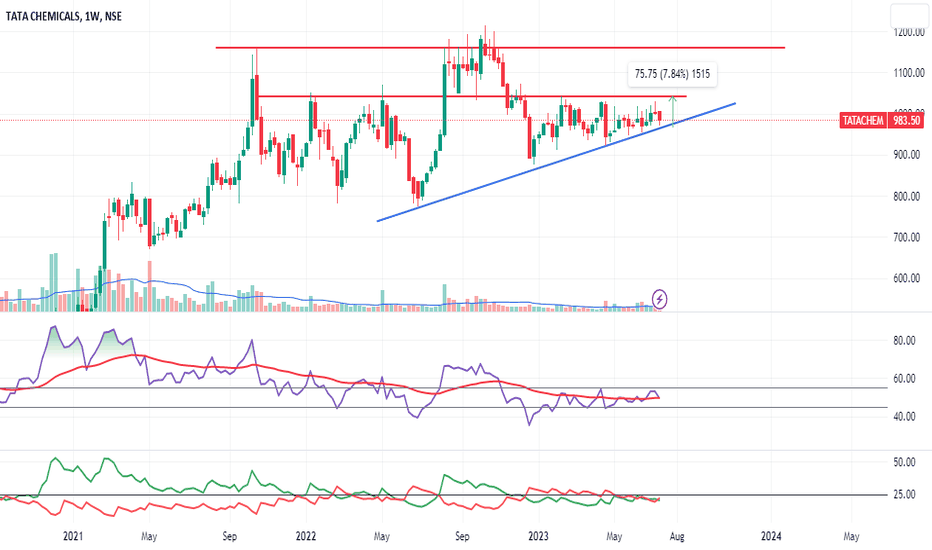Click the 50.00 ADX axis label
This screenshot has height=550, width=932.
[904, 462]
